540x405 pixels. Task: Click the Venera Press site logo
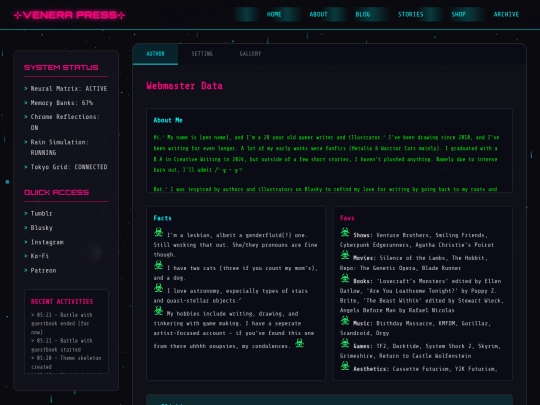(x=69, y=15)
